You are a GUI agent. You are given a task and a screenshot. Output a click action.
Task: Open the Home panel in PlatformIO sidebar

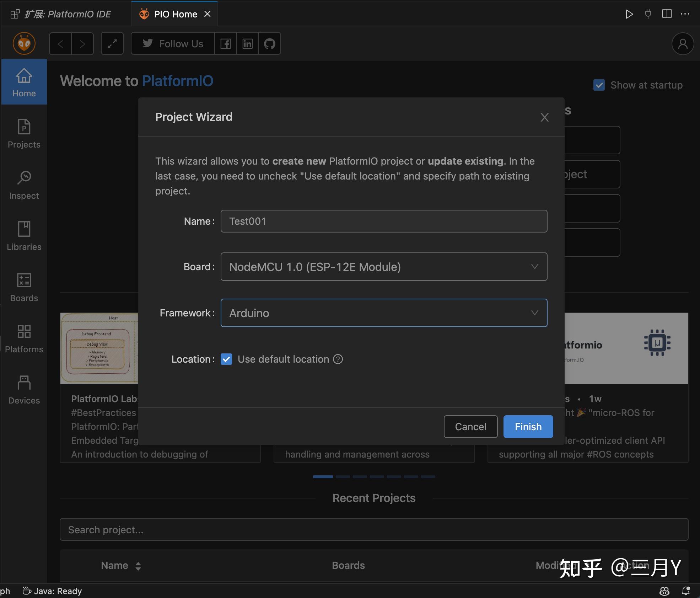click(x=23, y=82)
